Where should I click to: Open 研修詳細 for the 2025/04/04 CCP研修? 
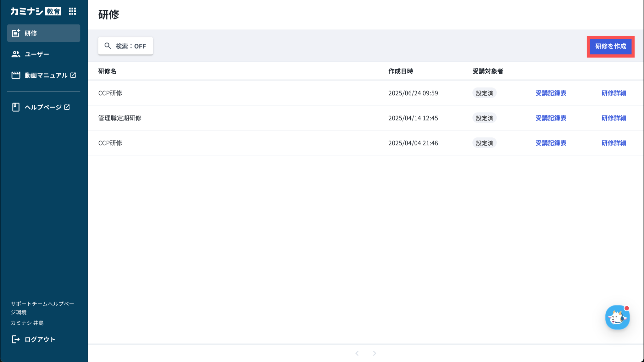click(613, 143)
